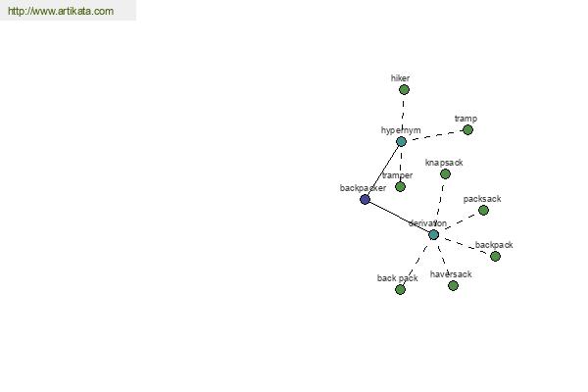Select the green hiker node

click(x=404, y=89)
